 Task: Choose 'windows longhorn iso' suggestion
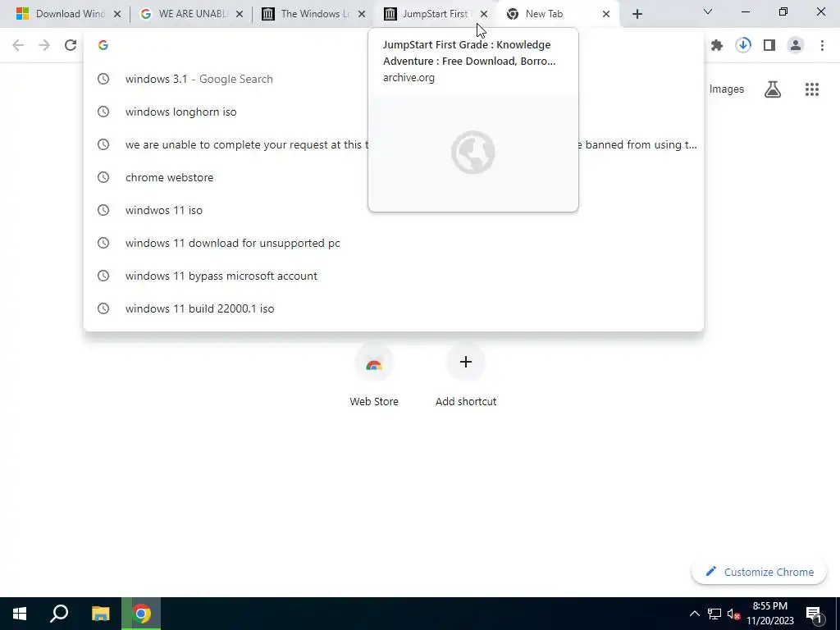pyautogui.click(x=393, y=112)
